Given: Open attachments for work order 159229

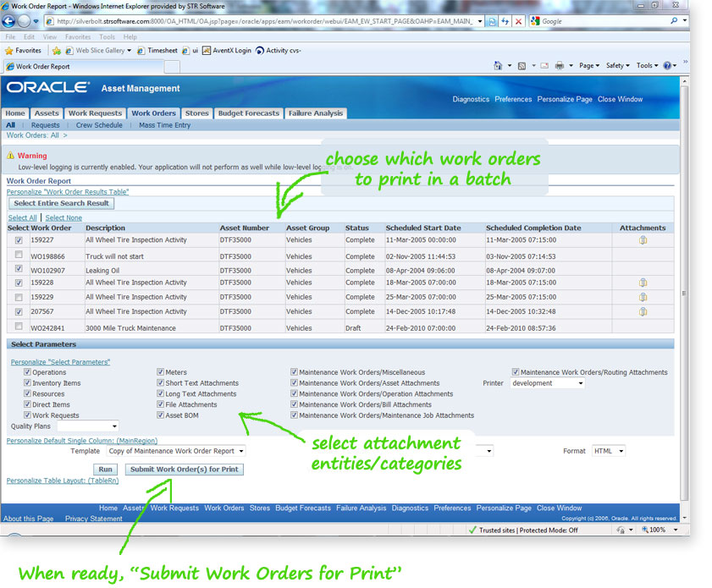Looking at the screenshot, I should [x=643, y=297].
